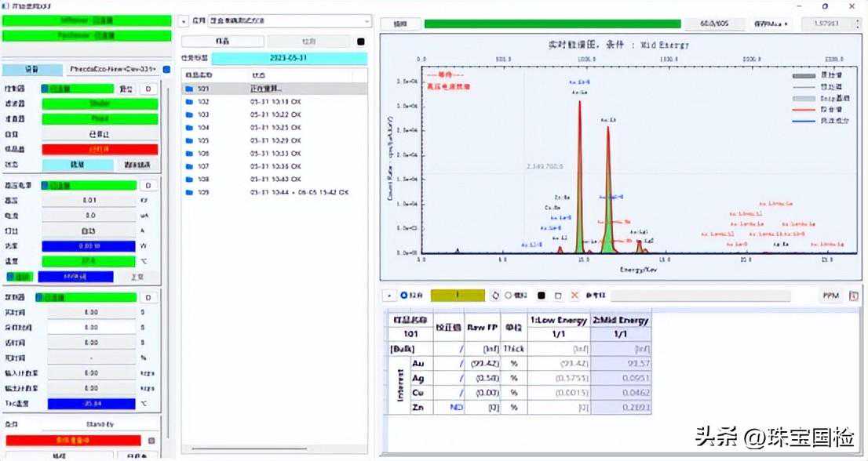Image resolution: width=868 pixels, height=461 pixels.
Task: Click the red report icon next to PPM
Action: click(854, 296)
